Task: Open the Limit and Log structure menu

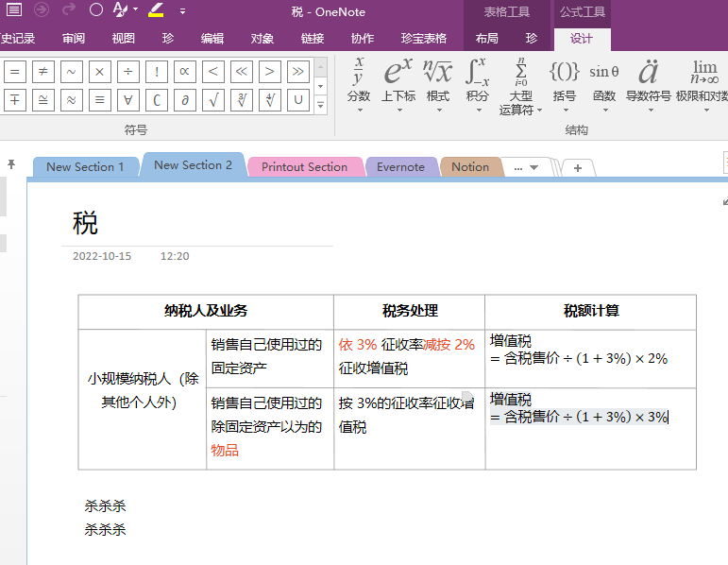Action: tap(703, 85)
